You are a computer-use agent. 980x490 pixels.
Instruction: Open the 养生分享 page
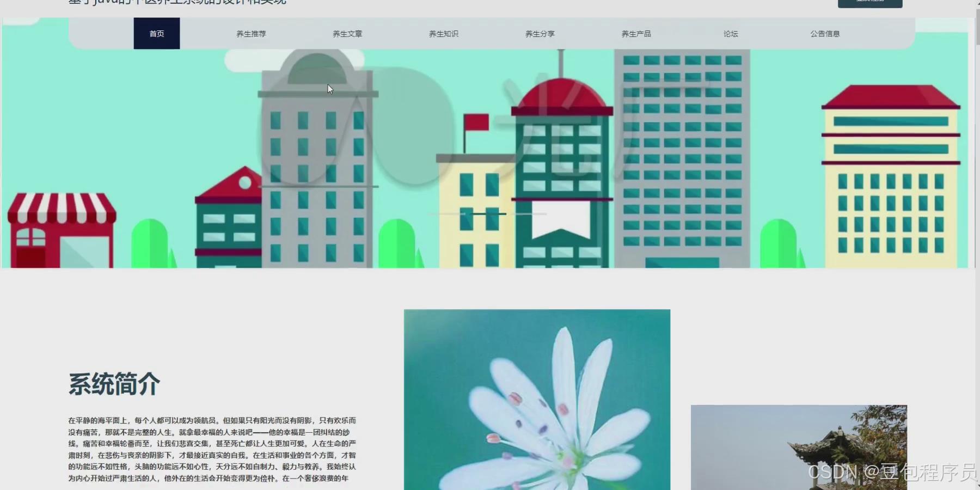[540, 33]
